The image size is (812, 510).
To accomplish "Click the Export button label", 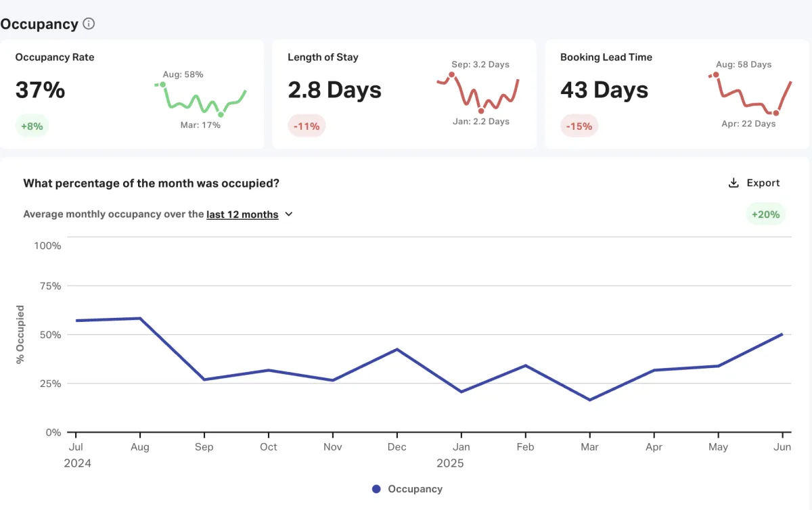I will [x=763, y=183].
